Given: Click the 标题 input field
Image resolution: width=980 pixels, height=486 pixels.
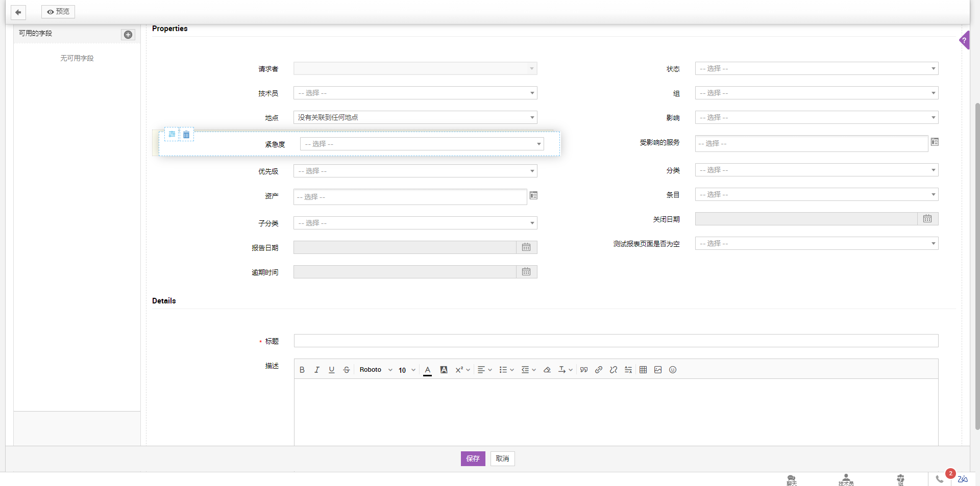Looking at the screenshot, I should [x=616, y=341].
